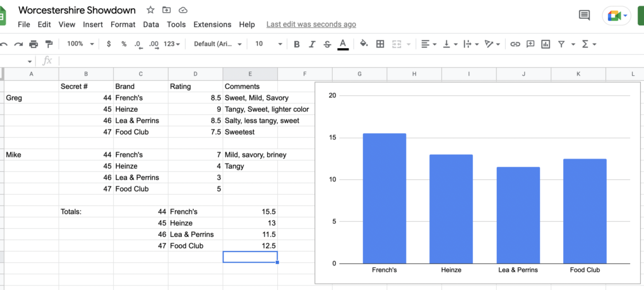Click the insert comment icon

[x=530, y=44]
